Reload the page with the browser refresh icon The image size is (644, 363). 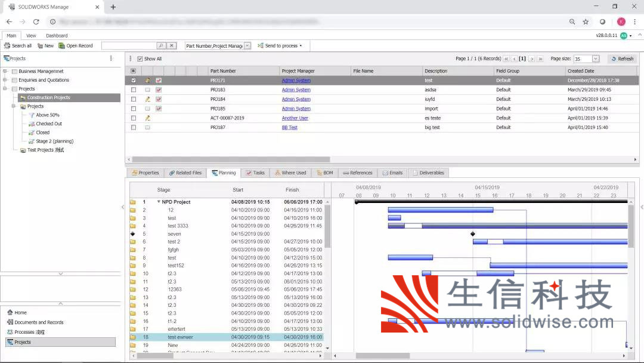click(36, 21)
